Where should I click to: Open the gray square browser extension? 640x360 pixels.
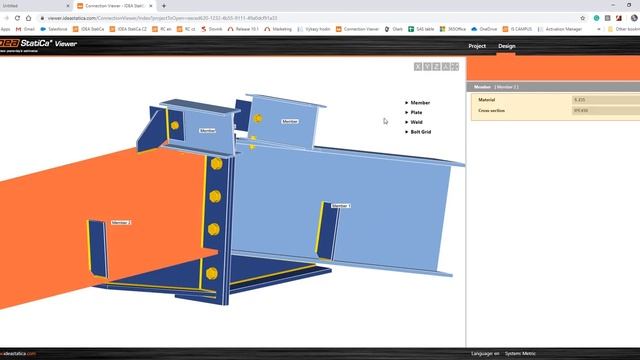point(607,18)
